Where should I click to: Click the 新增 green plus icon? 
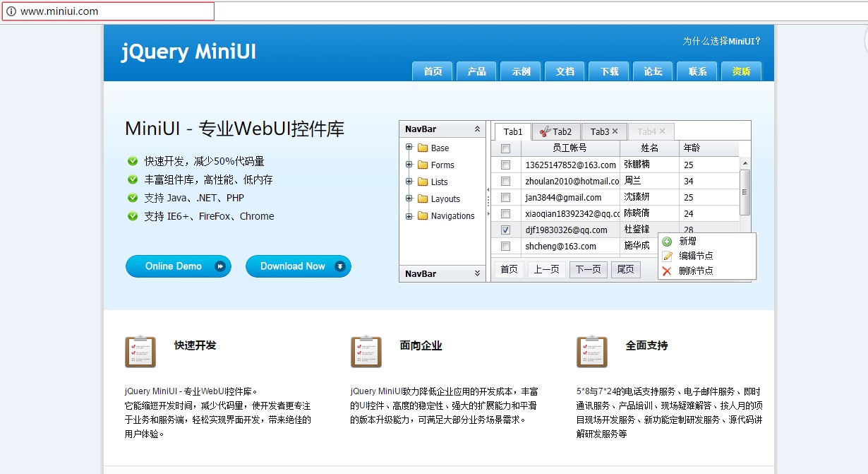pyautogui.click(x=668, y=241)
